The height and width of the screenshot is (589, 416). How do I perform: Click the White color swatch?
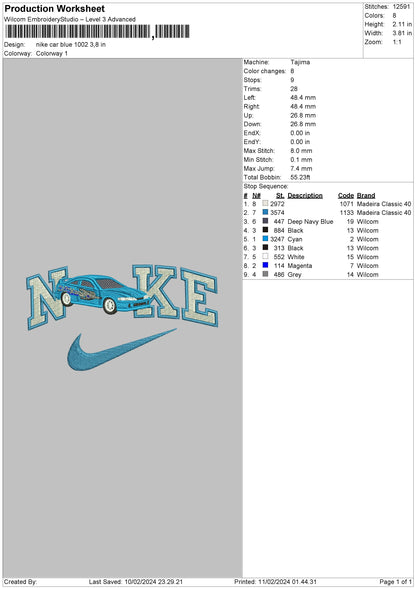265,256
